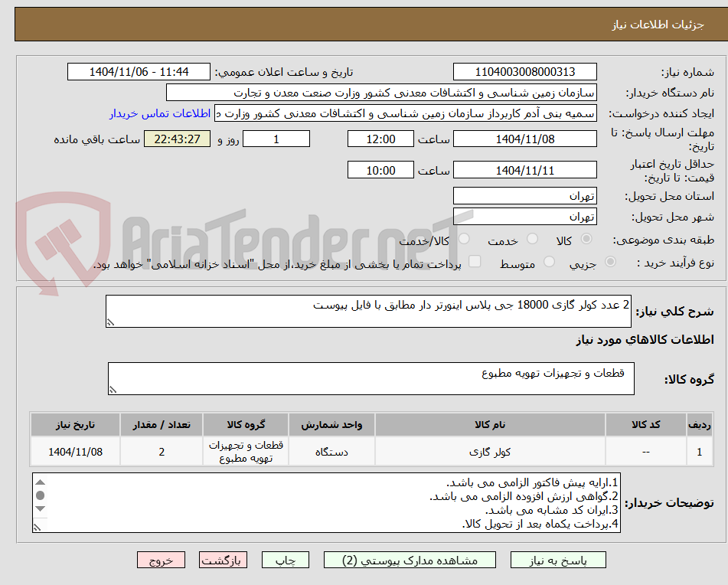Click the بازگشت back button

[x=224, y=560]
